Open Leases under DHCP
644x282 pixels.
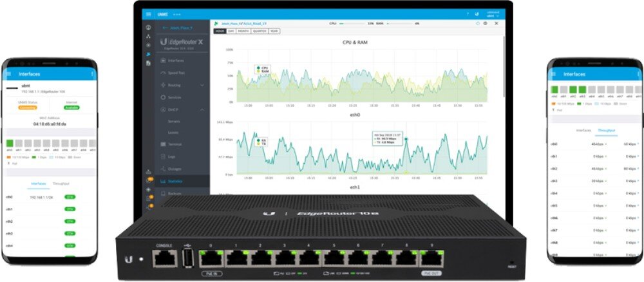(x=173, y=133)
